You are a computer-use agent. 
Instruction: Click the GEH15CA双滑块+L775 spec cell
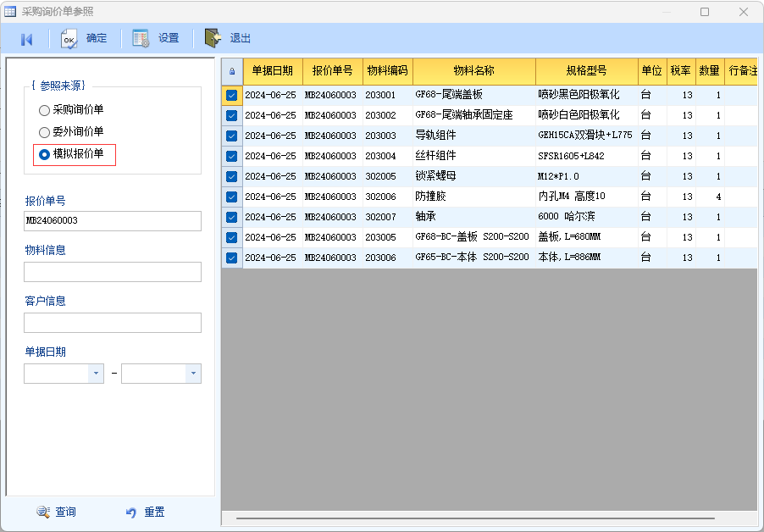pyautogui.click(x=587, y=136)
